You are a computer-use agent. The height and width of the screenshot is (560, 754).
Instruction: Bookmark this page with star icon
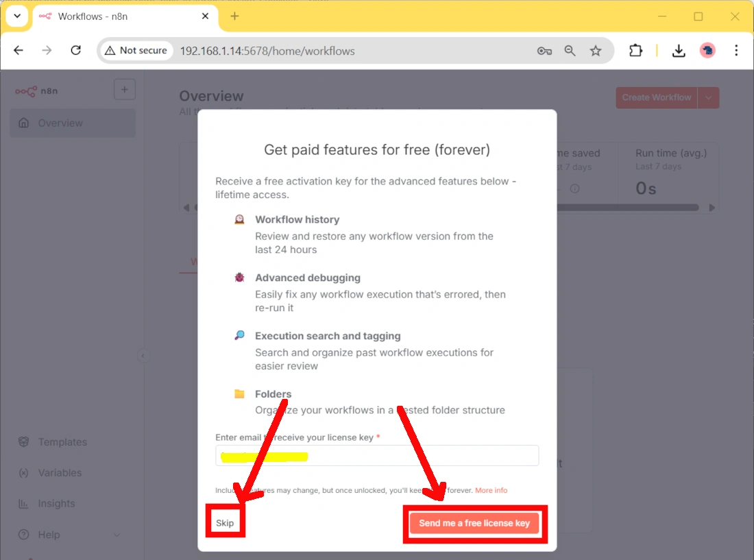596,51
